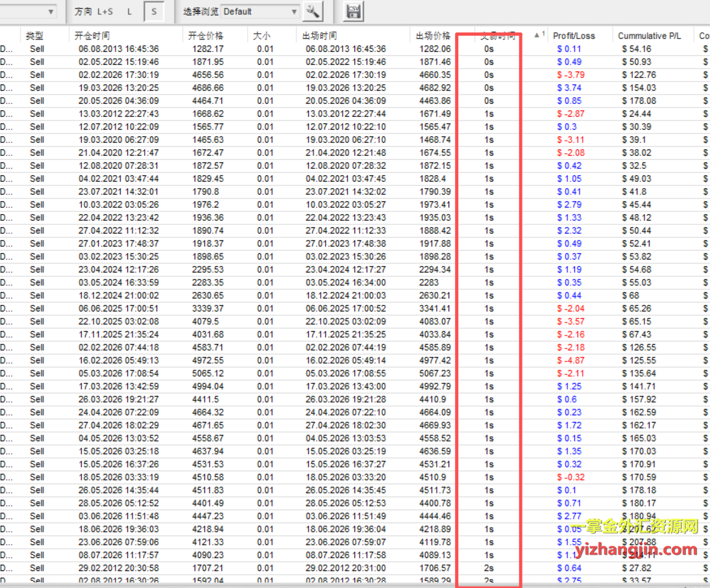Screen dimensions: 710x588
Task: Click open price 4121.33 cell
Action: pyautogui.click(x=208, y=542)
